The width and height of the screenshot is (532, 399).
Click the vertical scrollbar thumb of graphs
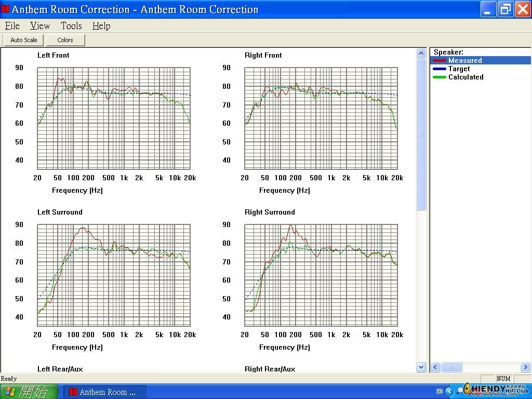coord(421,135)
